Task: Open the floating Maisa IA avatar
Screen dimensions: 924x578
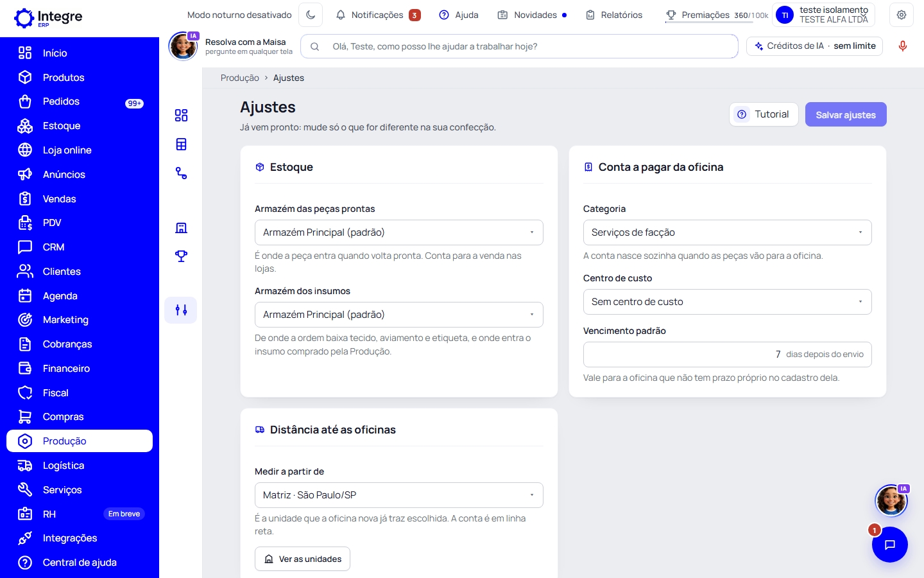Action: tap(891, 500)
